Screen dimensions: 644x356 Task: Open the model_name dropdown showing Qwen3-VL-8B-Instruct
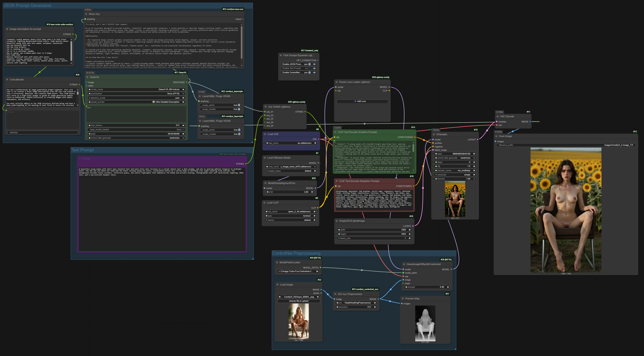137,89
